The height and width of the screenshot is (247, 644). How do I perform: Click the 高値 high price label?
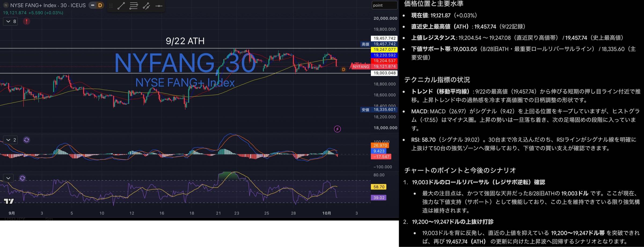tap(365, 44)
